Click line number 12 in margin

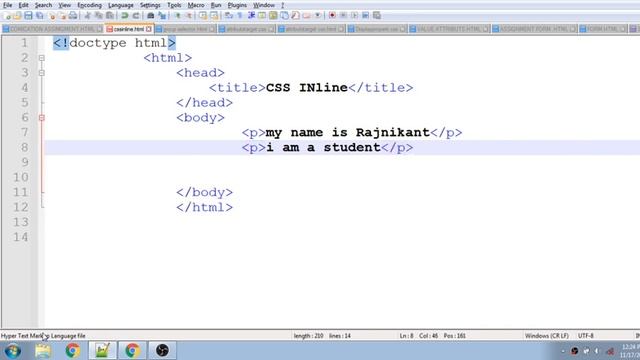pyautogui.click(x=20, y=207)
